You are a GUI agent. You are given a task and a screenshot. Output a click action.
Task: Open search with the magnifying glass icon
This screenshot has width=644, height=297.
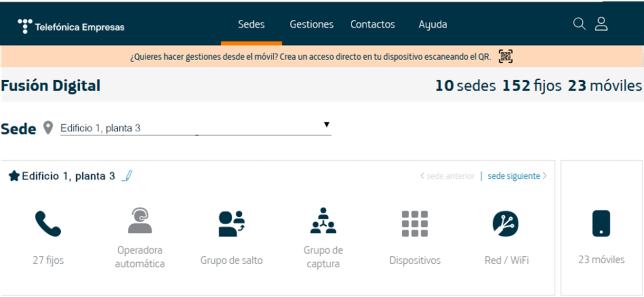(579, 24)
